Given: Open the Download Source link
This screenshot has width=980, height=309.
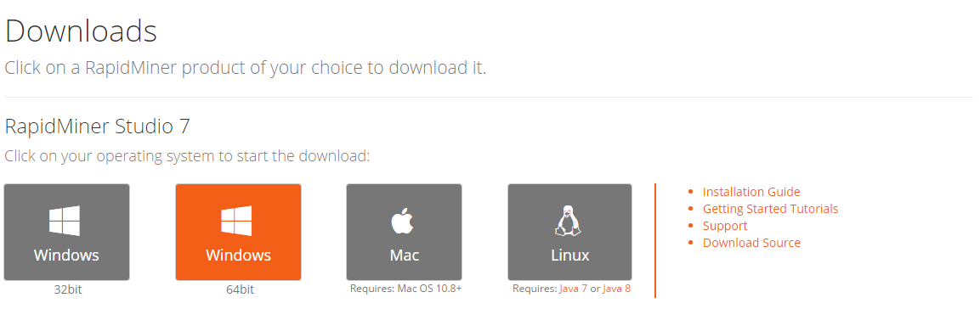Looking at the screenshot, I should click(x=751, y=242).
